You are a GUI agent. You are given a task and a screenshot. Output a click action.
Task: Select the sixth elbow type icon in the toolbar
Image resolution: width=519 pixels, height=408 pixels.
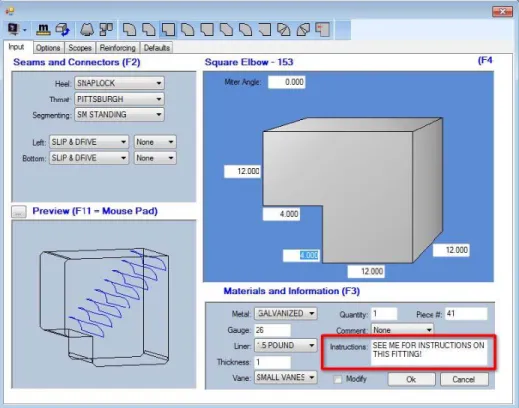click(226, 29)
